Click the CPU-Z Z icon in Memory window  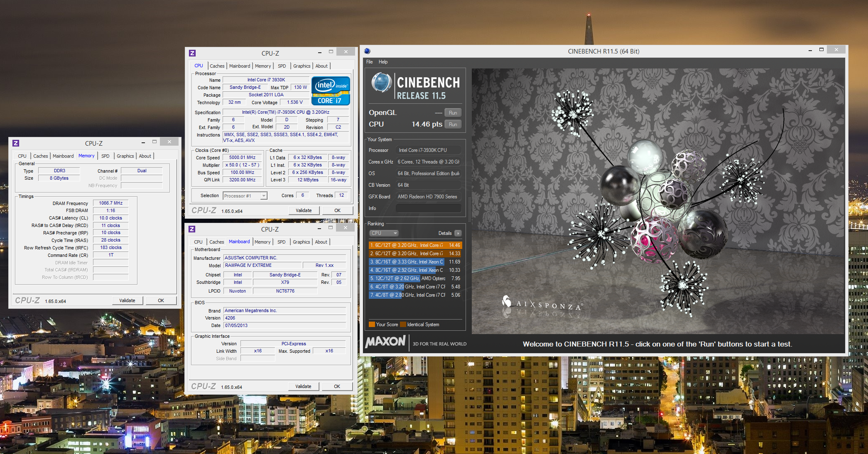pyautogui.click(x=16, y=143)
